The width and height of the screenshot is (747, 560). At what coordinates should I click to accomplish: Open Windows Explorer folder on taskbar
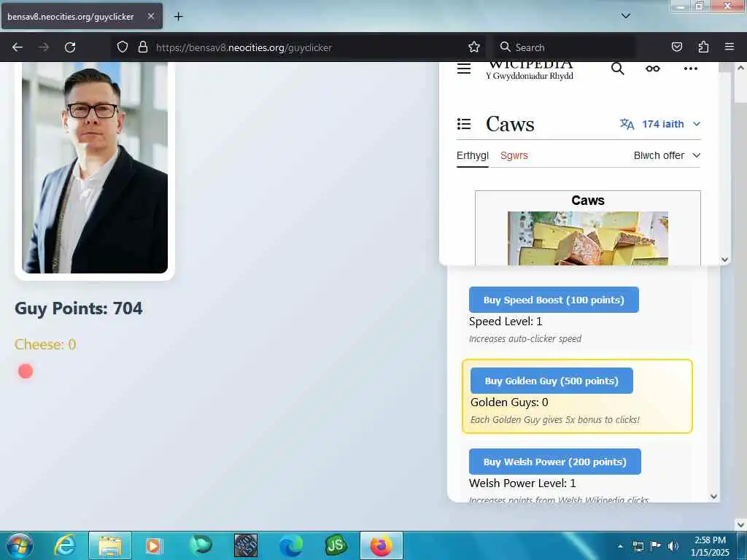[x=110, y=545]
